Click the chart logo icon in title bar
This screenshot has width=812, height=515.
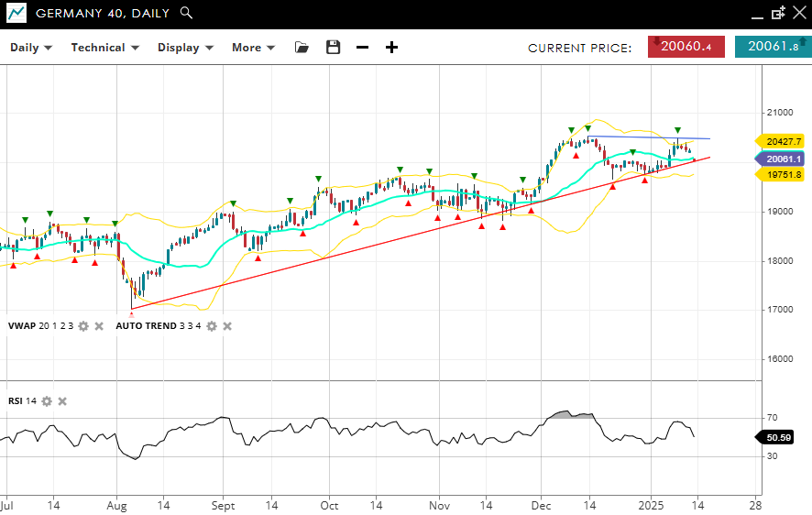tap(16, 14)
